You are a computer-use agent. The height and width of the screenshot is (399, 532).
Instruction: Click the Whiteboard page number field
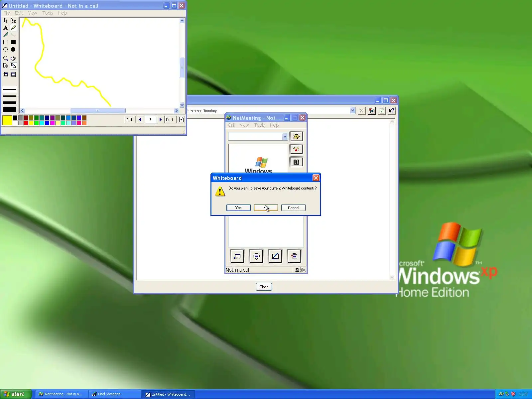(150, 119)
